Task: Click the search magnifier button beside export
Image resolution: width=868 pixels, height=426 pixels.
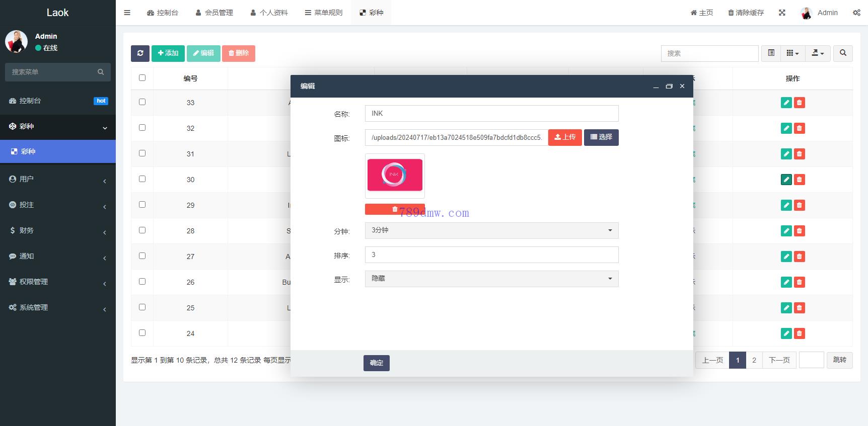Action: 843,53
